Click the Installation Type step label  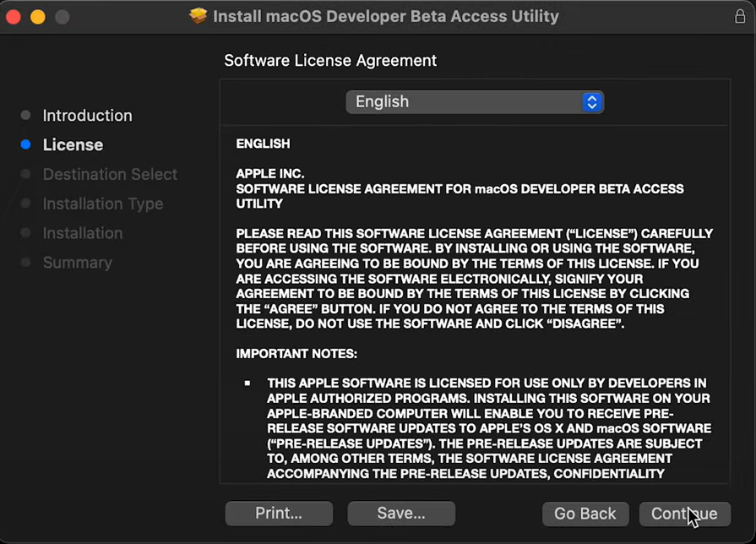tap(103, 204)
